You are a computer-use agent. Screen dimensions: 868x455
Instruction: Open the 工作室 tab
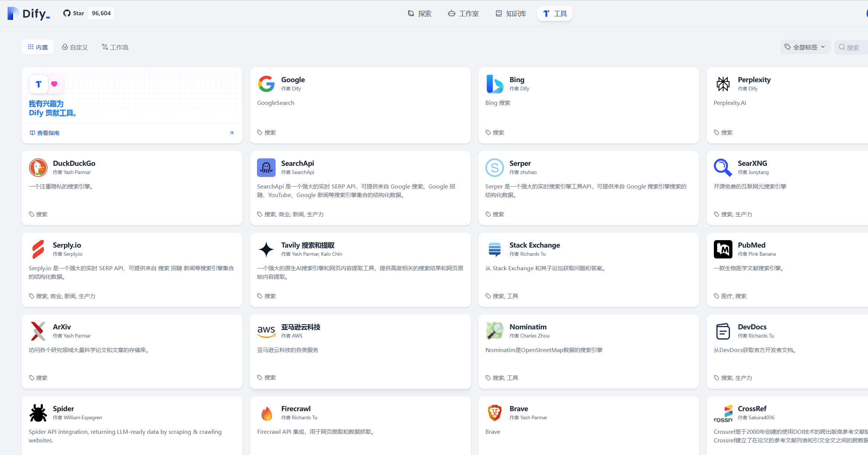(463, 14)
